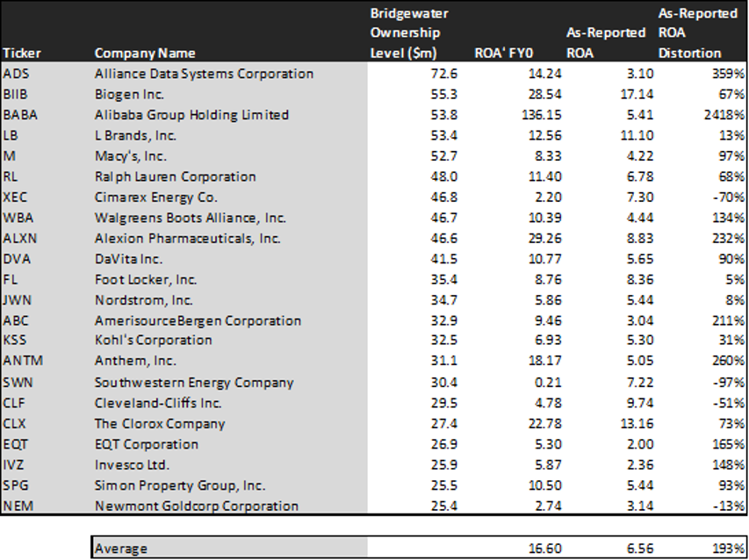Click Alliance Data Systems Corporation cell
749x560 pixels.
204,74
